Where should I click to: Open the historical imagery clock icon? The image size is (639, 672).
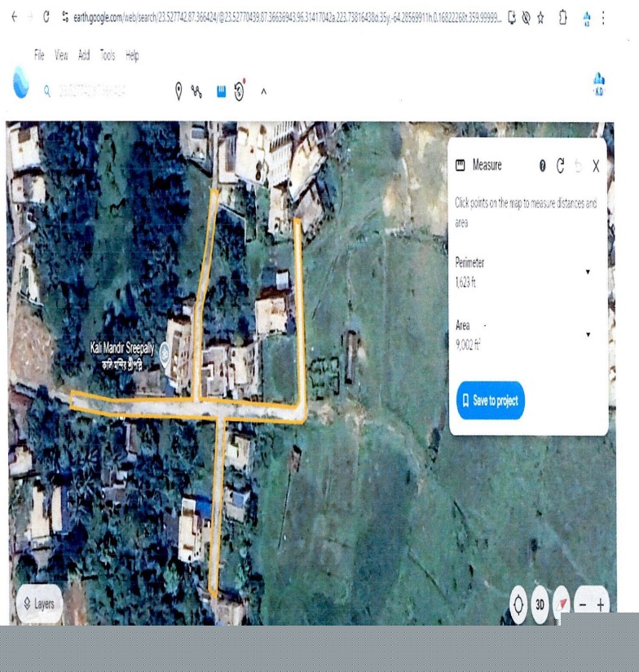click(x=240, y=91)
